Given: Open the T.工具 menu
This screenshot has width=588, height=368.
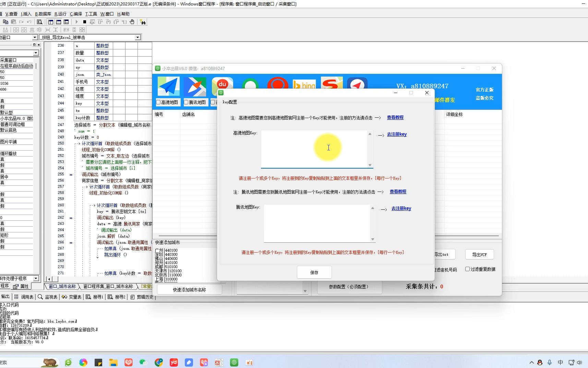Looking at the screenshot, I should pyautogui.click(x=91, y=14).
